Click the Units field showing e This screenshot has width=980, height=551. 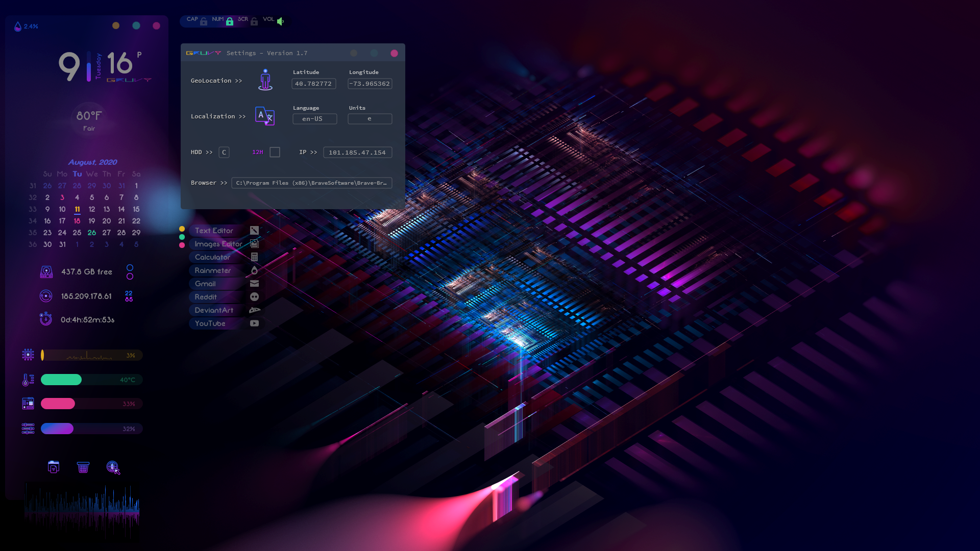(370, 119)
